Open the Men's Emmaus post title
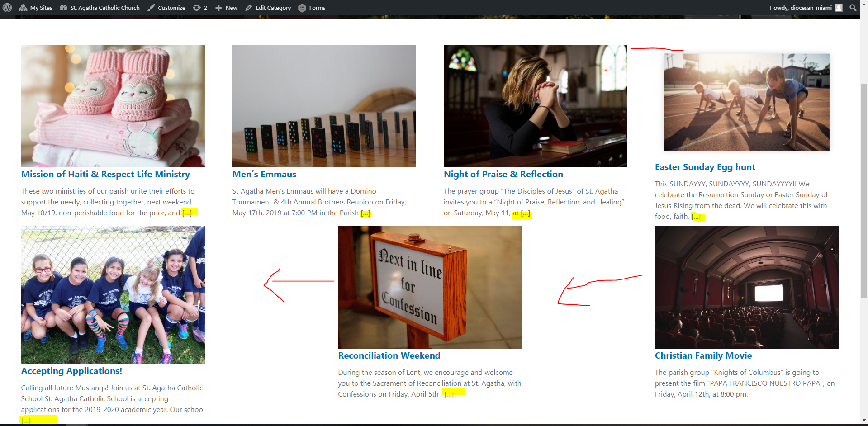 click(264, 174)
